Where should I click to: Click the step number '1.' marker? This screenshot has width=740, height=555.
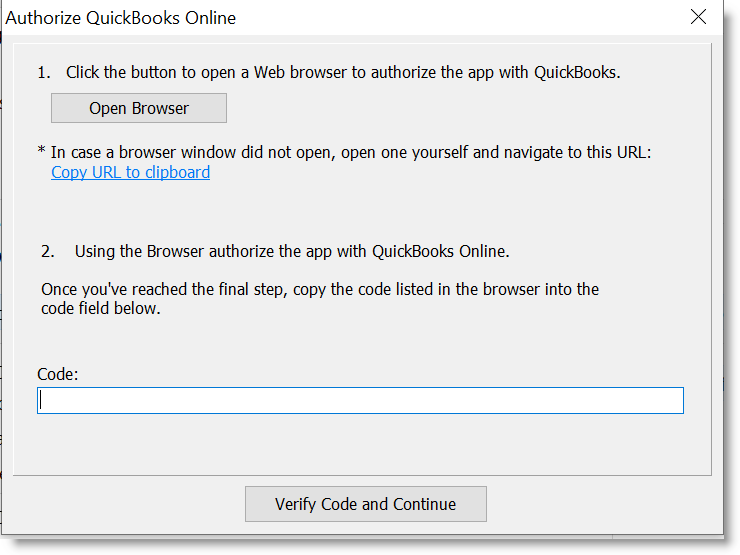click(44, 73)
